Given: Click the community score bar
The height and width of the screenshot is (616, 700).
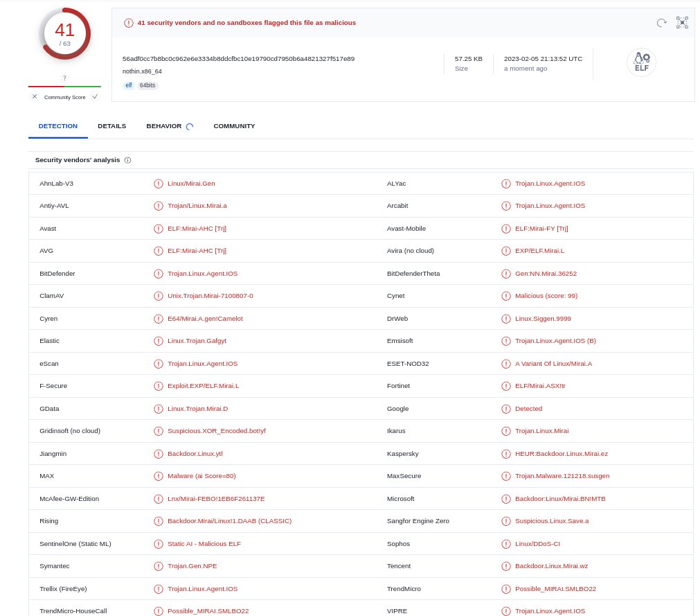Looking at the screenshot, I should [x=64, y=86].
